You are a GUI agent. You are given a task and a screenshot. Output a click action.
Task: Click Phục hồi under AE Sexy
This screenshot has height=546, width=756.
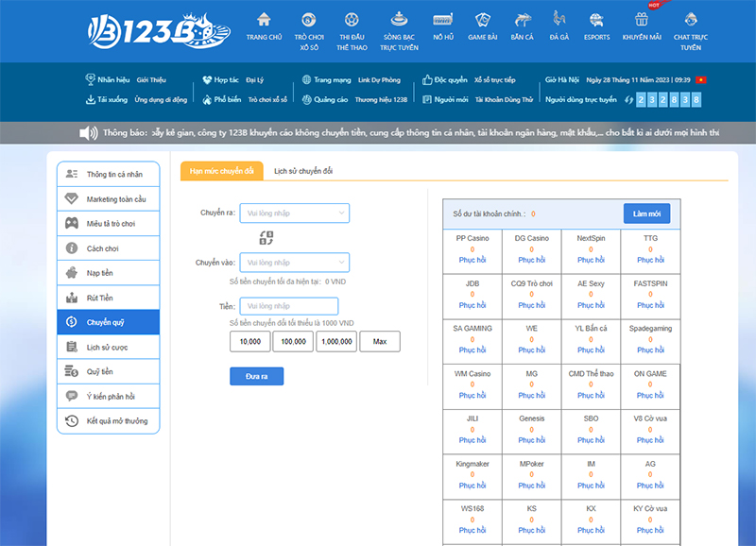coord(591,305)
